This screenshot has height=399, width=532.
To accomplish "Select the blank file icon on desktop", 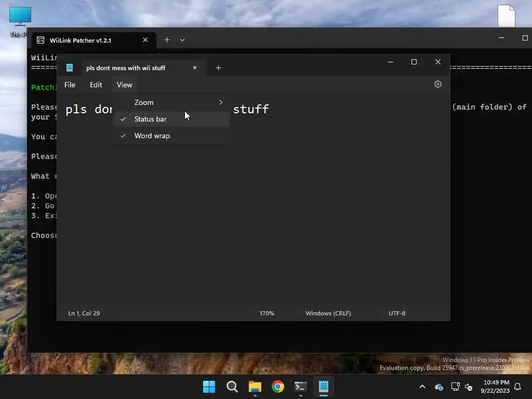I will point(506,16).
